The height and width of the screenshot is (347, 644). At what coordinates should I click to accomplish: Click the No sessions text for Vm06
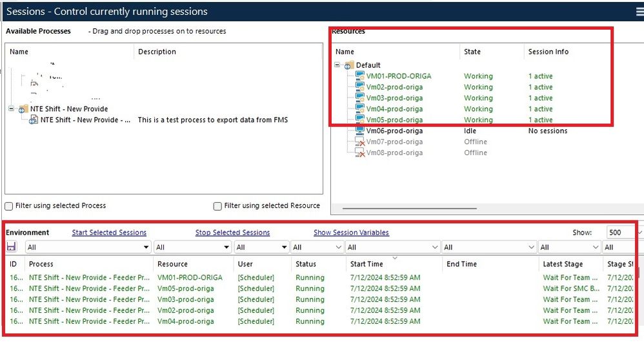point(547,131)
